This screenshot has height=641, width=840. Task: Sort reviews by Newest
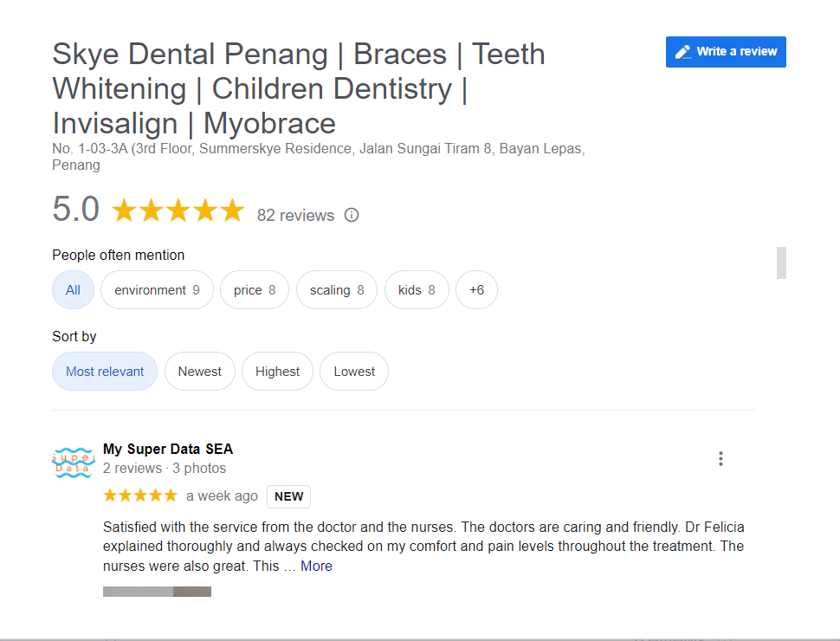pos(200,372)
